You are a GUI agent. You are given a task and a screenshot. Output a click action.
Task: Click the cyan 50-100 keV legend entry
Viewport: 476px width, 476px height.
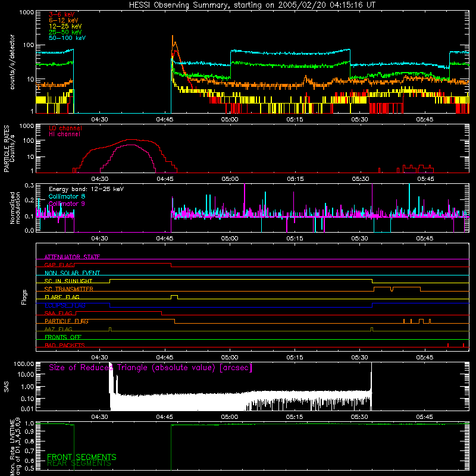click(x=67, y=38)
